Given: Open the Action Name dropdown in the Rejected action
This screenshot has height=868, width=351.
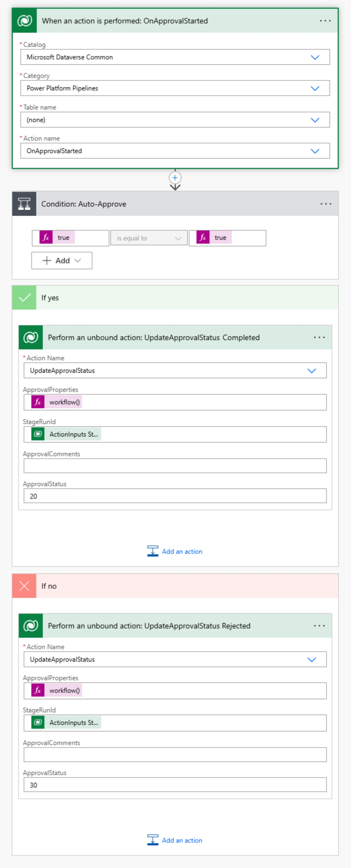Looking at the screenshot, I should (x=175, y=660).
